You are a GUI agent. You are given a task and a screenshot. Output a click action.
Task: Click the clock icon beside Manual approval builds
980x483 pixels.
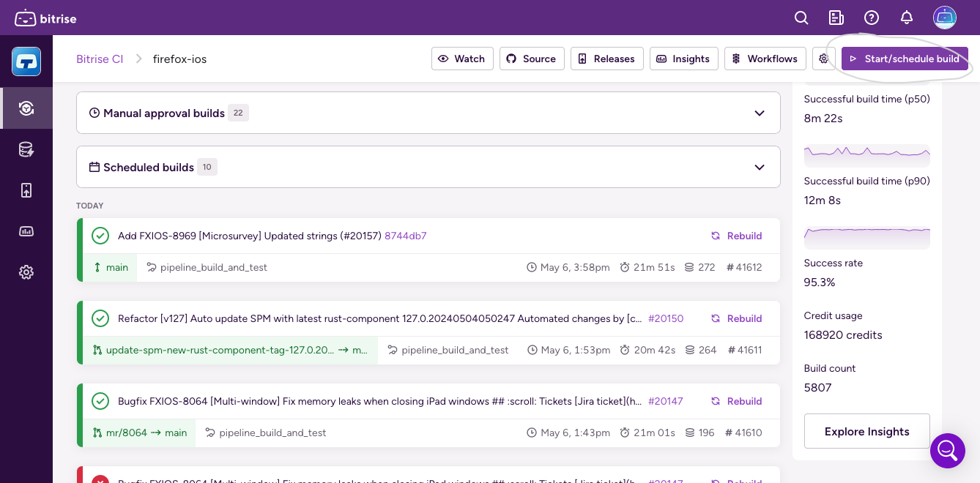(x=94, y=113)
